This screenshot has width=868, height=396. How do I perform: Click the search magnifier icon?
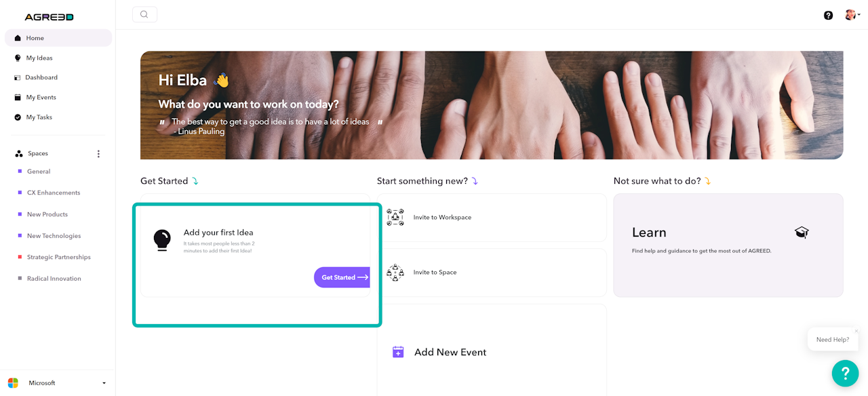pos(144,14)
